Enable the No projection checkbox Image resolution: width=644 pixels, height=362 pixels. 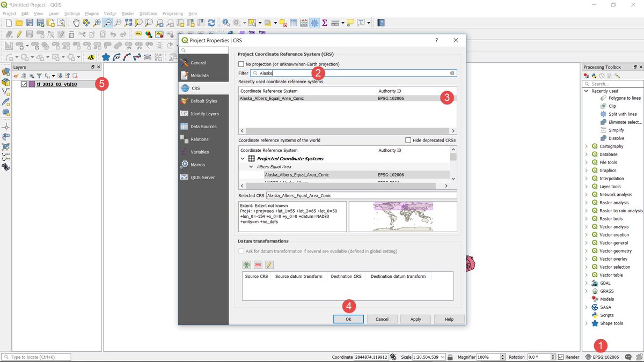tap(241, 64)
